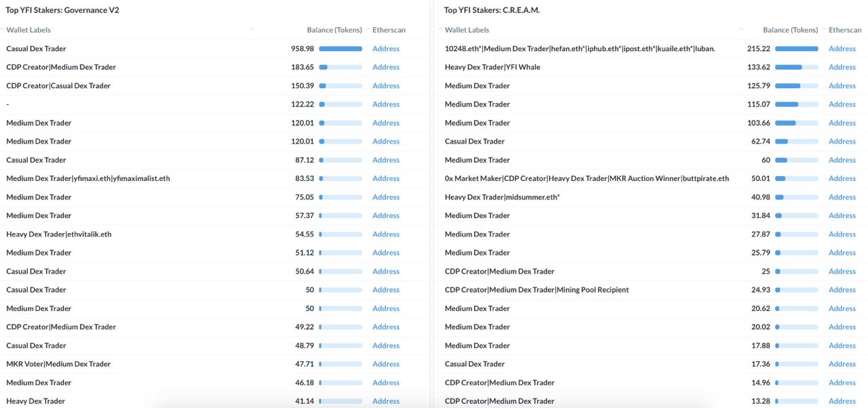
Task: Open Address link for the 49.22 balance row
Action: [386, 327]
